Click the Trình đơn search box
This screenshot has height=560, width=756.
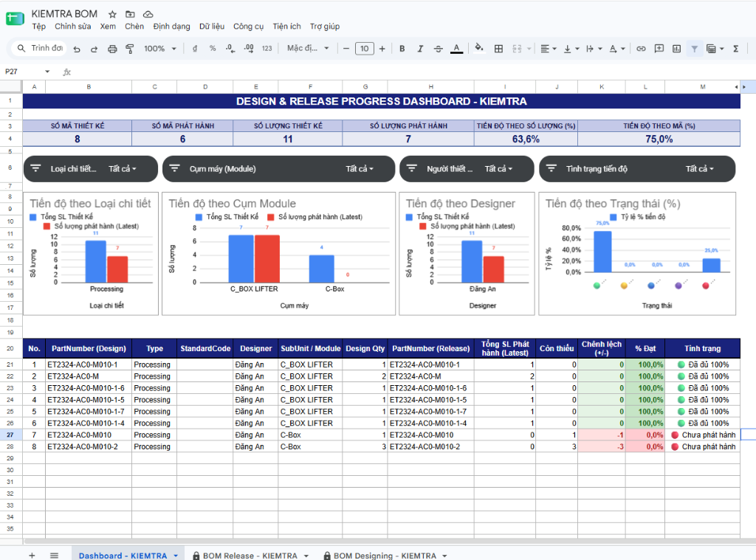tap(40, 48)
